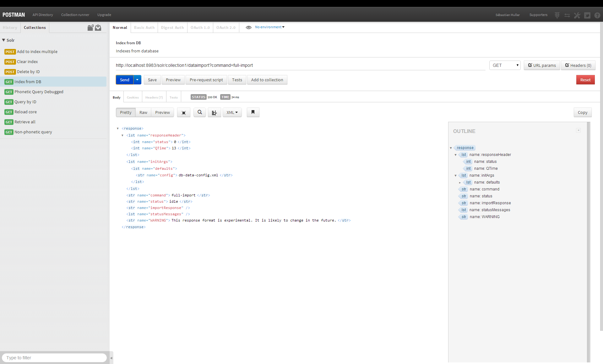603x364 pixels.
Task: Open Supporters link
Action: tap(538, 15)
